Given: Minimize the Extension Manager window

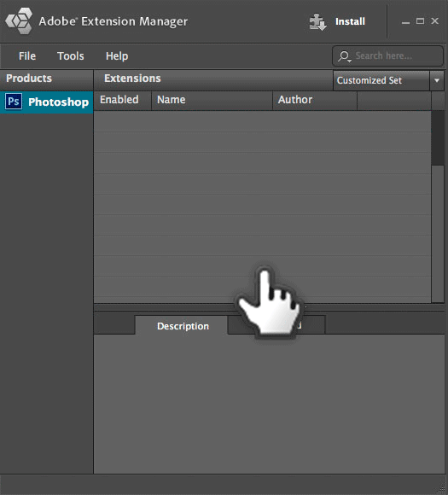Looking at the screenshot, I should pos(405,22).
